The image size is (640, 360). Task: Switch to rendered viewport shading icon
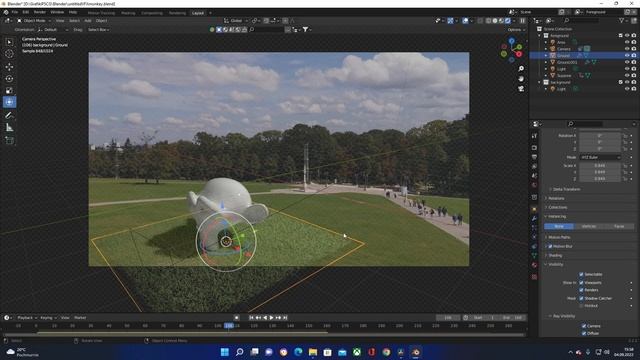coord(508,20)
